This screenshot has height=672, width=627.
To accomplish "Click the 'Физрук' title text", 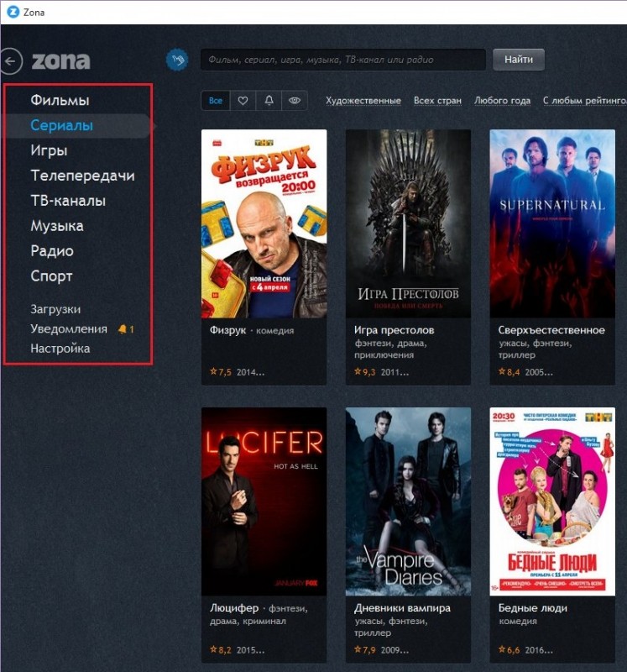I will 227,330.
